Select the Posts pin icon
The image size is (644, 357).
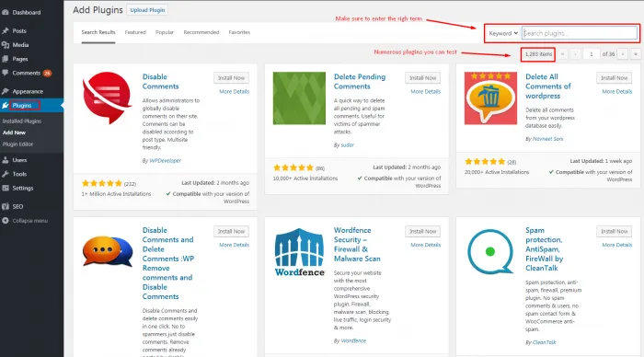pos(6,30)
